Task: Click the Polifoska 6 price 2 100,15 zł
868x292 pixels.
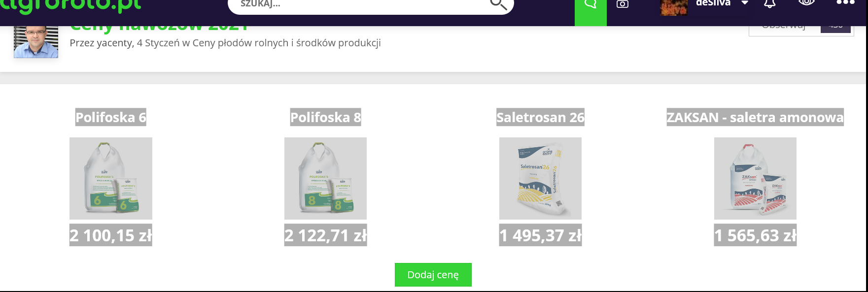Action: pyautogui.click(x=110, y=235)
